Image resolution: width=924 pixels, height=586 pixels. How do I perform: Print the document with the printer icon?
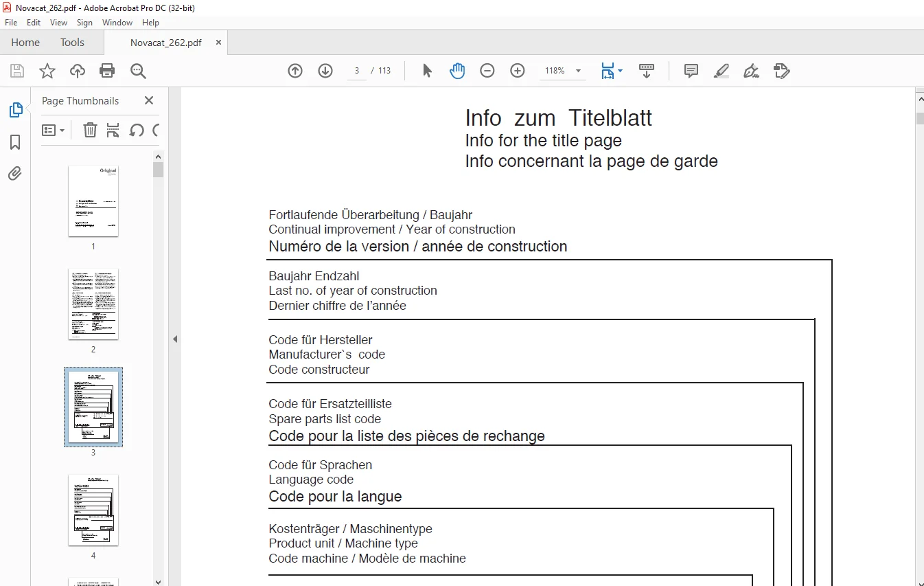pos(107,71)
